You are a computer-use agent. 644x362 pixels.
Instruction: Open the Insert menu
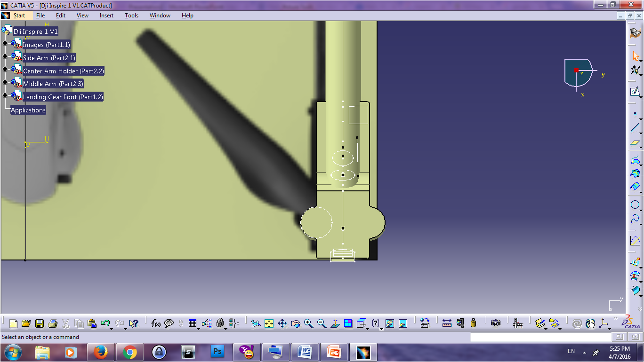pyautogui.click(x=106, y=15)
